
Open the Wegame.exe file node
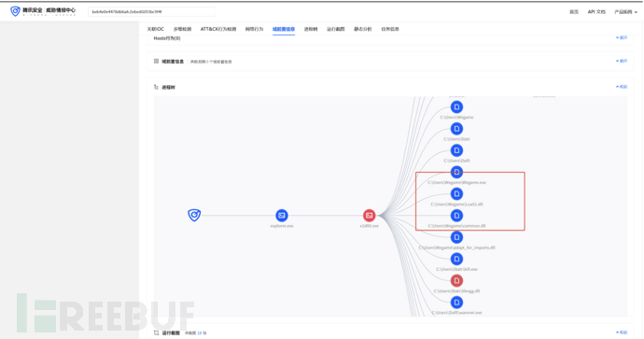(x=456, y=172)
